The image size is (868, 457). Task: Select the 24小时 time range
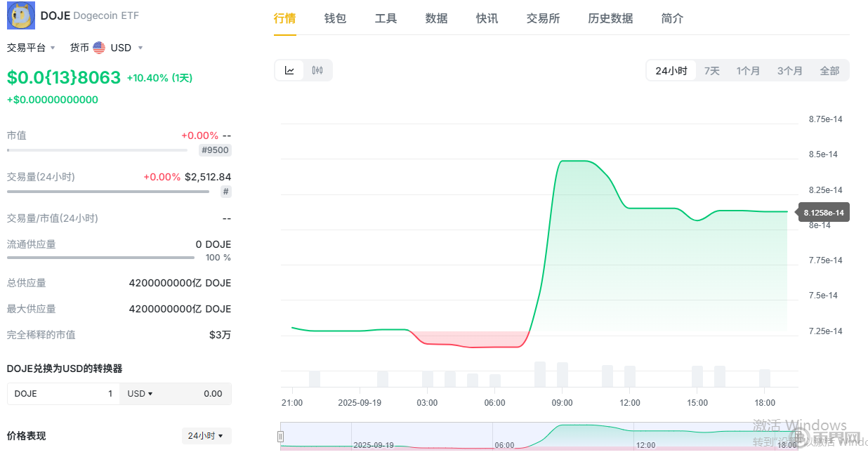point(671,71)
